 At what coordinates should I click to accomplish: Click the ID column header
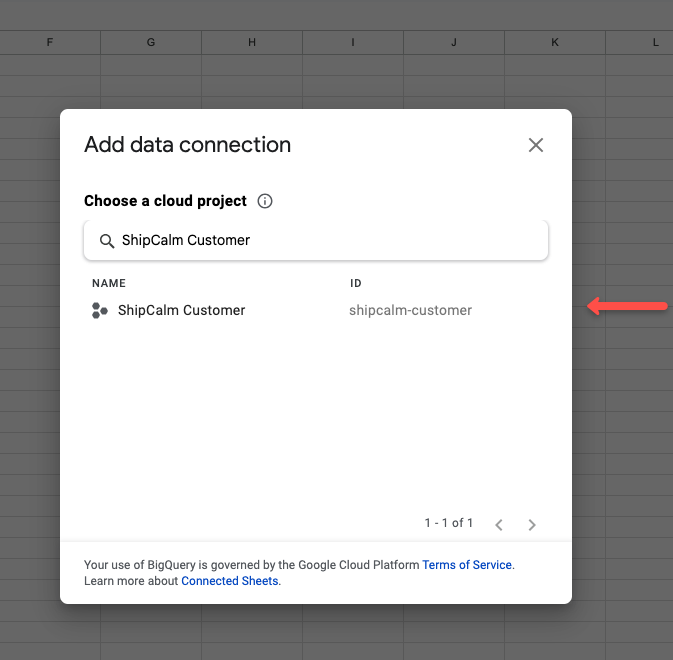point(356,283)
